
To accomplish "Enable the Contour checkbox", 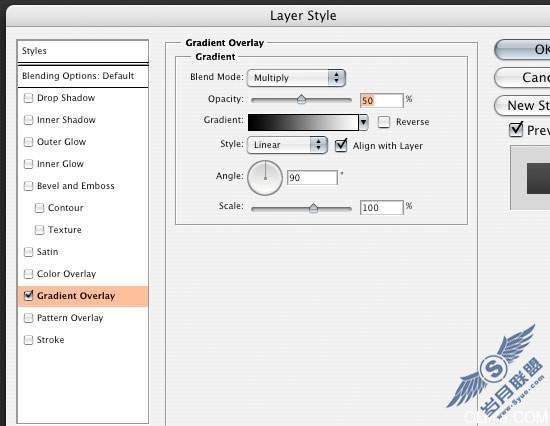I will (x=39, y=208).
